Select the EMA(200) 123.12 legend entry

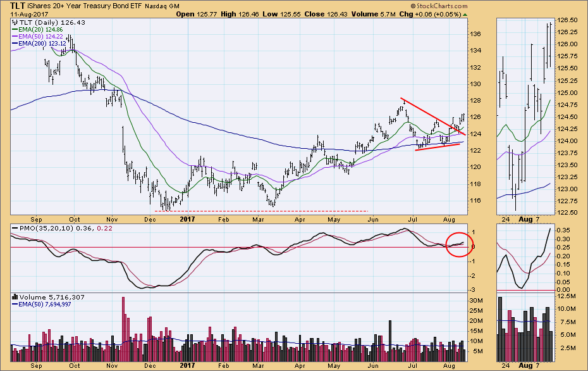(42, 44)
